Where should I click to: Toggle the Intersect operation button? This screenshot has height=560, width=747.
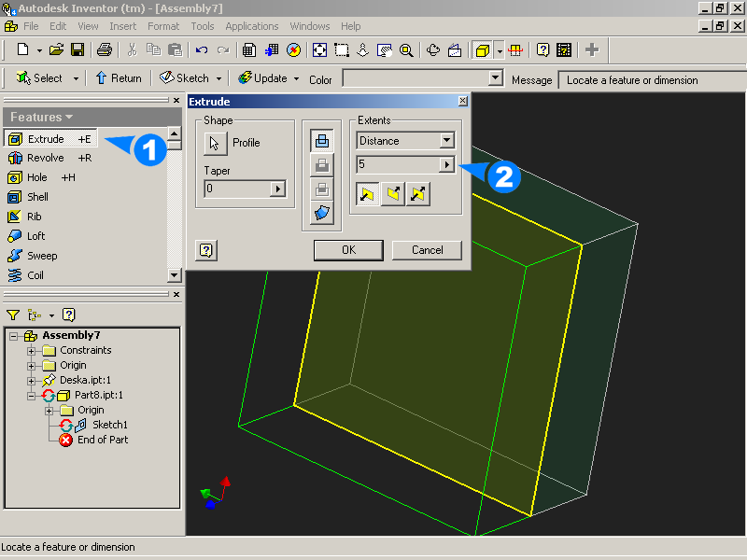tap(322, 189)
